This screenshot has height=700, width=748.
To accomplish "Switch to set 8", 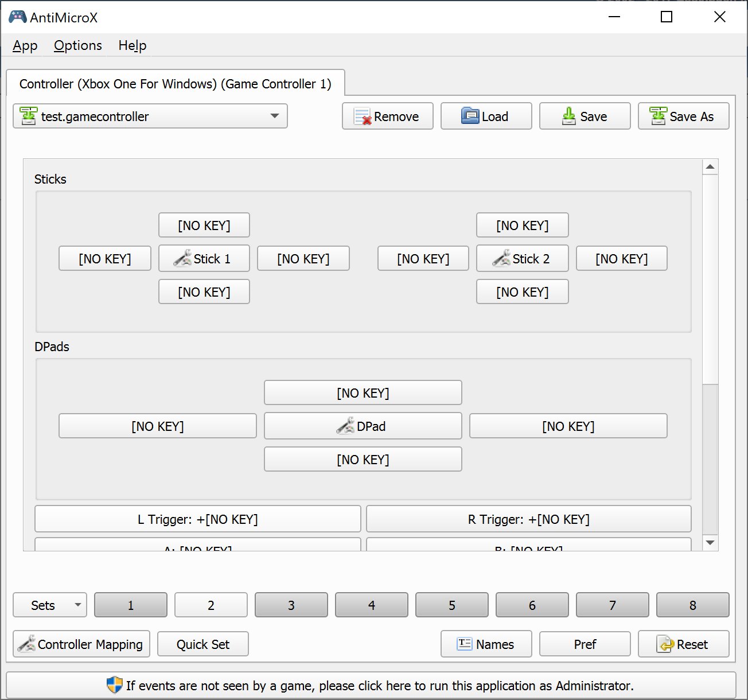I will pyautogui.click(x=693, y=605).
